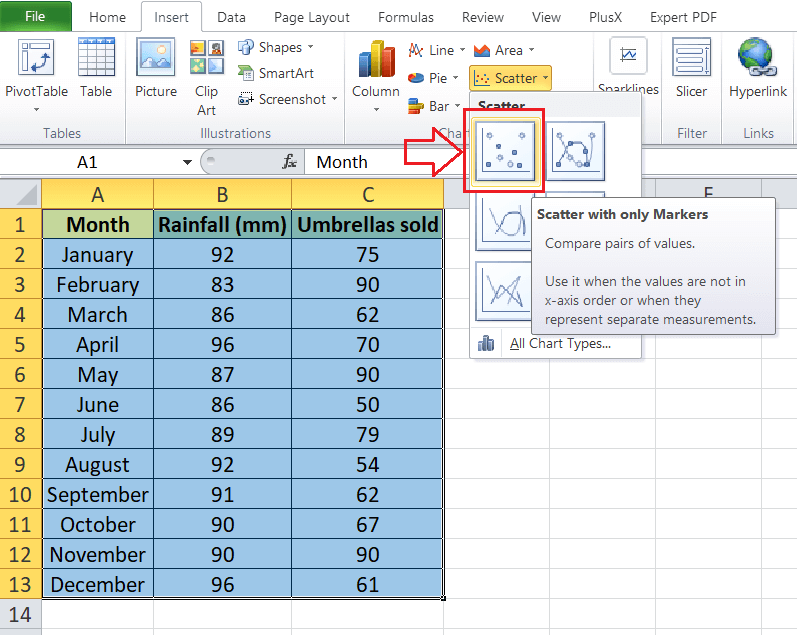The image size is (797, 635).
Task: Select the Umbrellas sold header cell
Action: tap(367, 224)
